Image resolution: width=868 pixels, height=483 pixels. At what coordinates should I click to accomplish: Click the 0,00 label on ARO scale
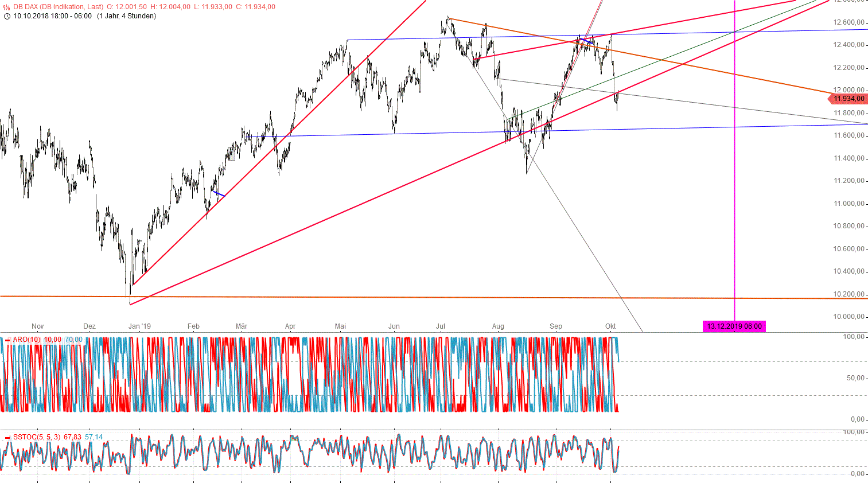[x=857, y=419]
